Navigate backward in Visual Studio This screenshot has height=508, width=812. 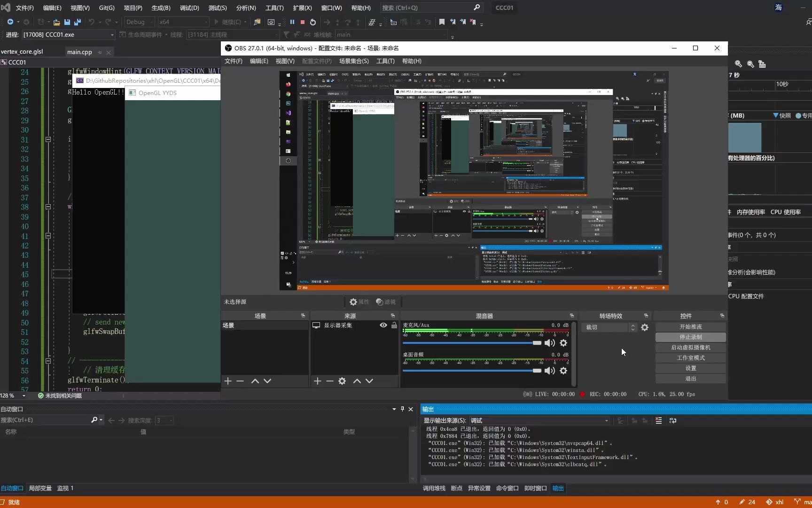pos(10,22)
